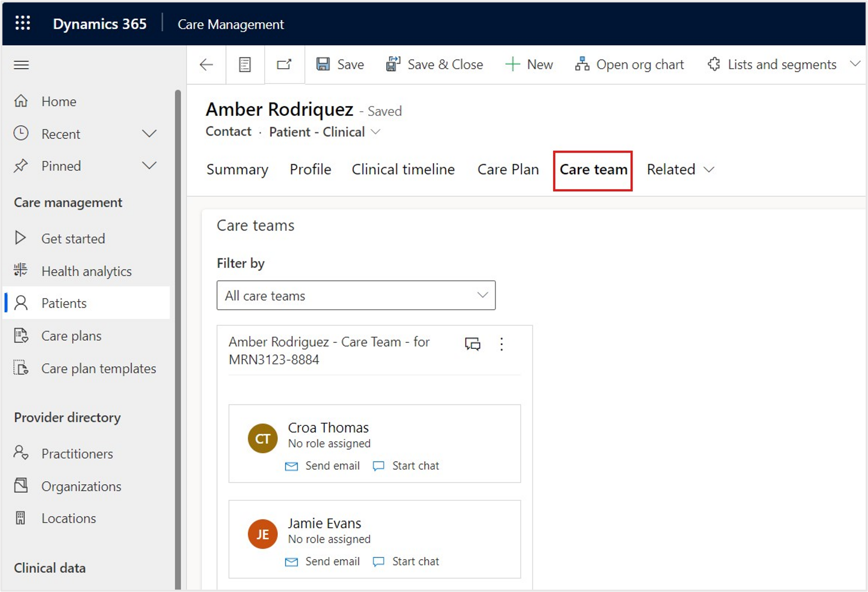The image size is (868, 592).
Task: Go back using the back arrow
Action: (x=206, y=65)
